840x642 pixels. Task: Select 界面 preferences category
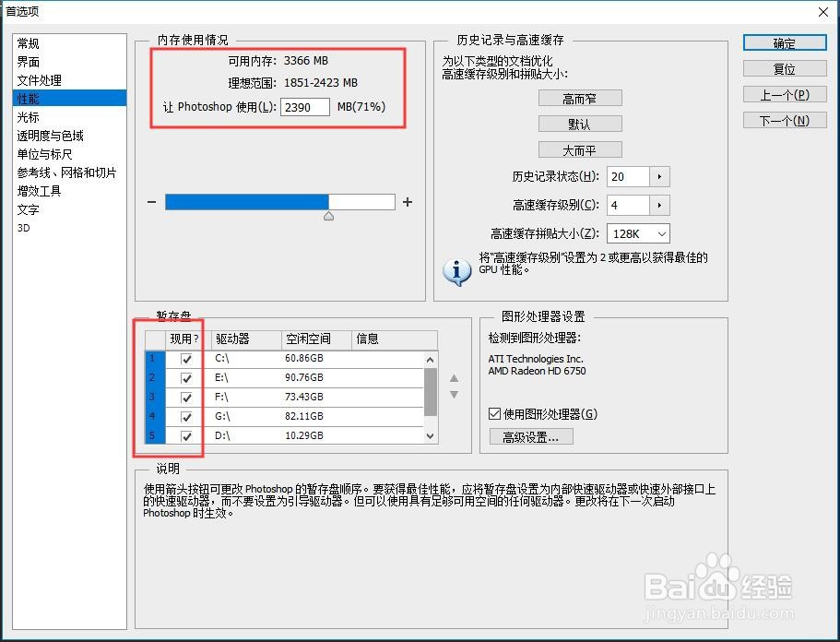click(69, 62)
